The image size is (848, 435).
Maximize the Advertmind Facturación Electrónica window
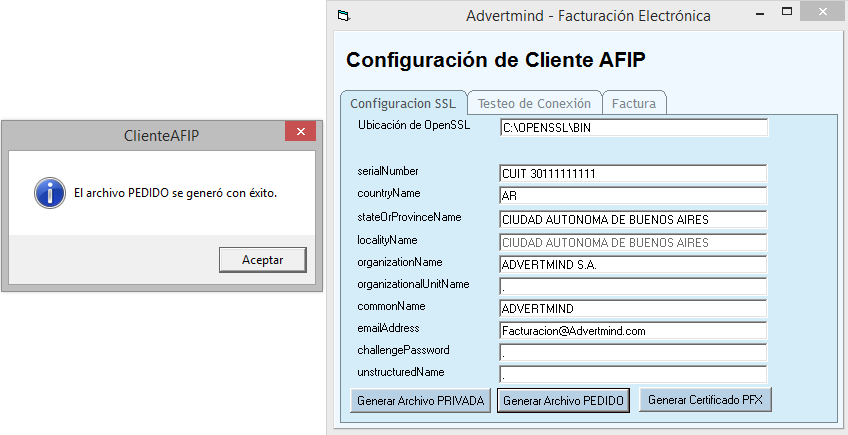tap(787, 11)
